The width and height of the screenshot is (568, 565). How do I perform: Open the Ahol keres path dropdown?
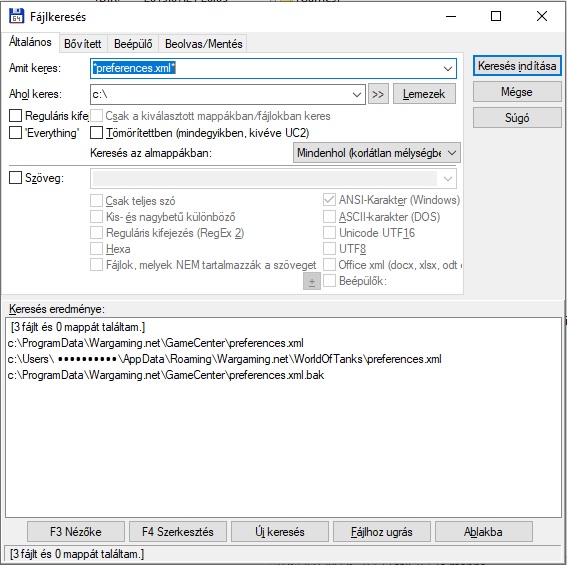tap(356, 95)
